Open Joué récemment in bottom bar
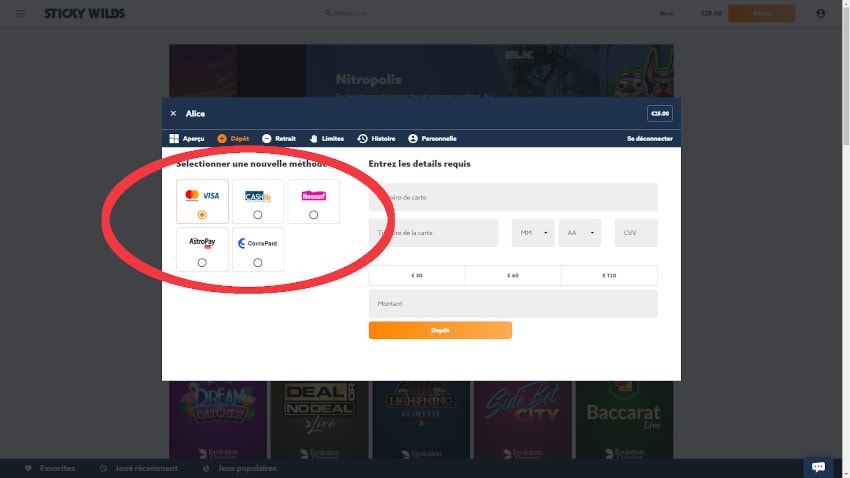The width and height of the screenshot is (850, 478). click(x=139, y=468)
